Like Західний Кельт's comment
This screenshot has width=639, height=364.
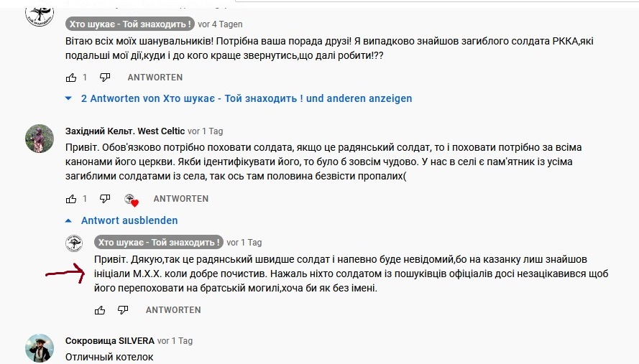[x=71, y=198]
